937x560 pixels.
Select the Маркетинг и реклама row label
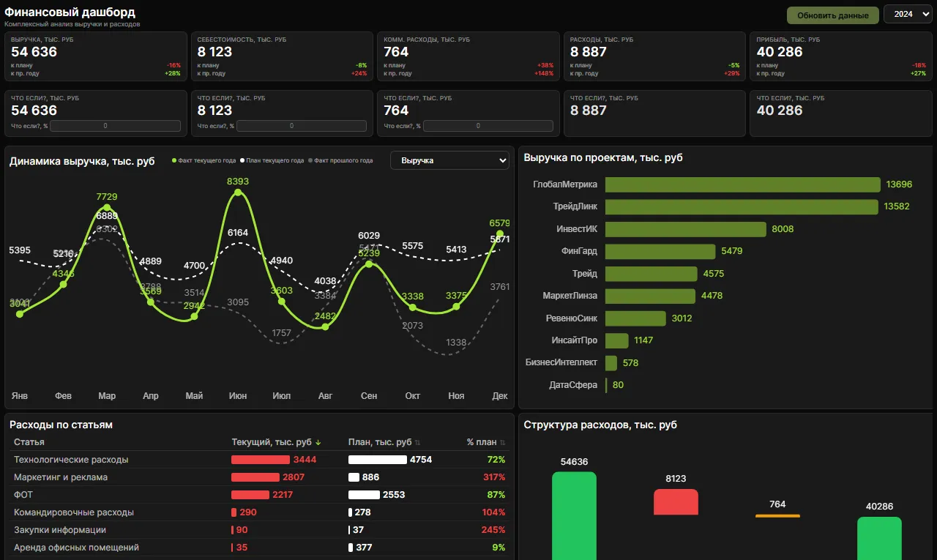coord(61,477)
